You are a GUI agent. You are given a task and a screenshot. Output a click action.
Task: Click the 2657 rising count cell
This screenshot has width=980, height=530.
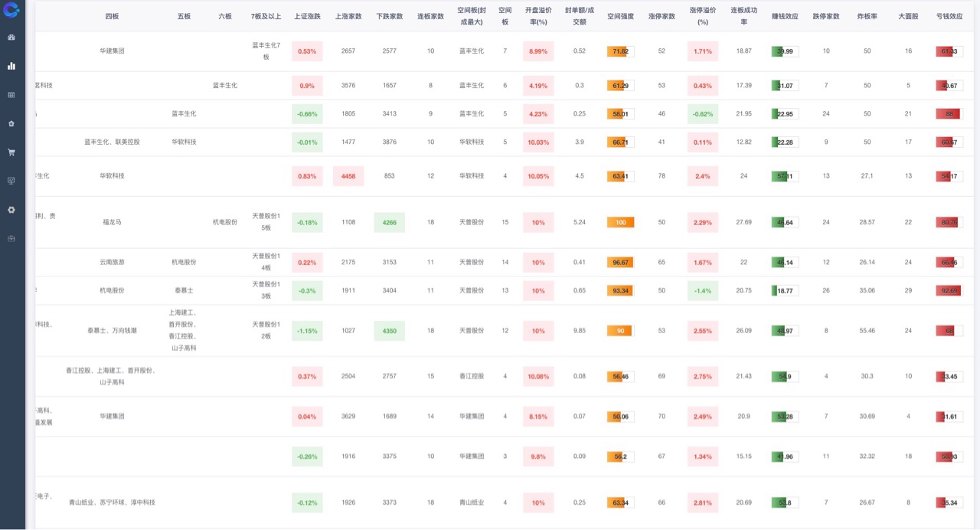coord(348,51)
